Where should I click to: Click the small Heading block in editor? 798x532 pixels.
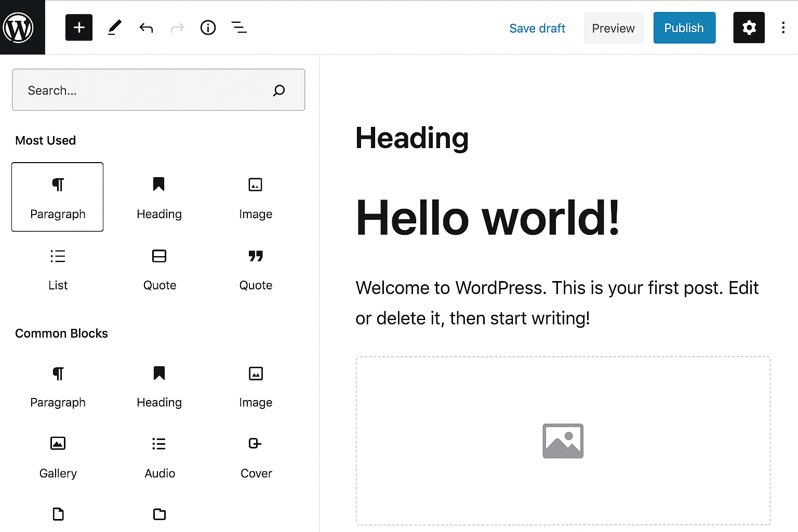pyautogui.click(x=412, y=138)
